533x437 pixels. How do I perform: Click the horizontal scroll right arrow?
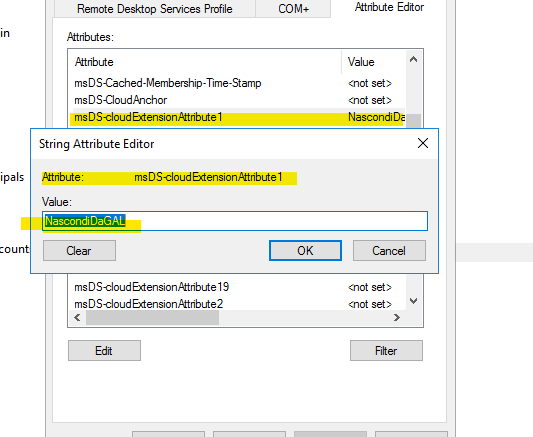click(x=396, y=317)
